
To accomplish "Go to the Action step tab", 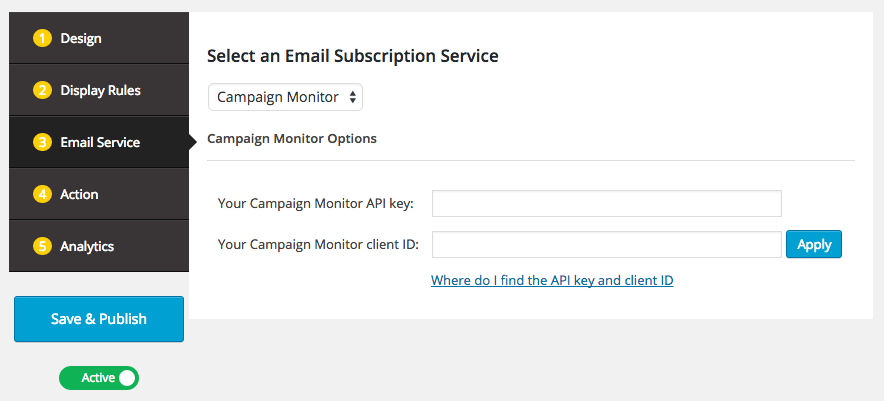I will click(x=79, y=195).
